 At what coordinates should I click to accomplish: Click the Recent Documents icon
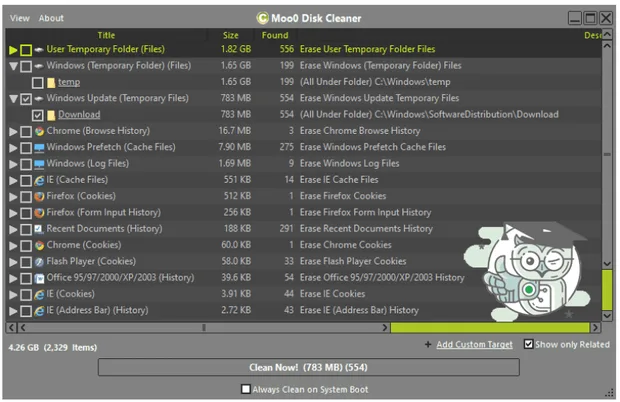pos(39,229)
